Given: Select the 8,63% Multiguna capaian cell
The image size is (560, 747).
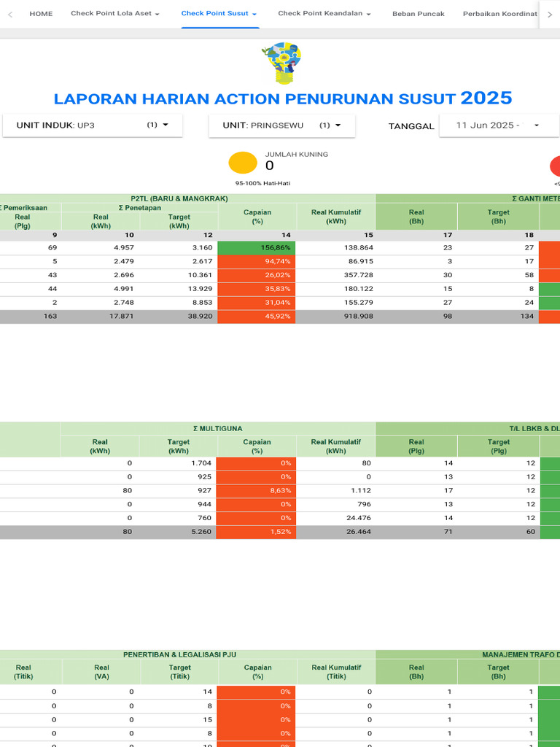Looking at the screenshot, I should 256,490.
